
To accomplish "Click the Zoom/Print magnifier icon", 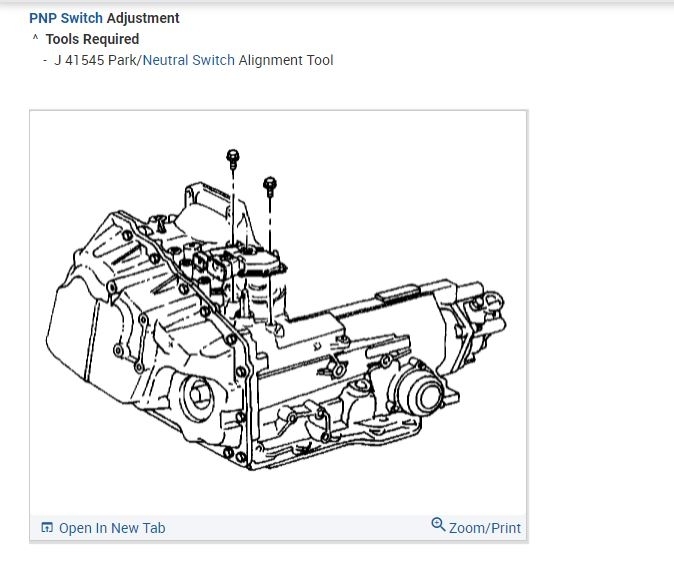I will pos(438,524).
